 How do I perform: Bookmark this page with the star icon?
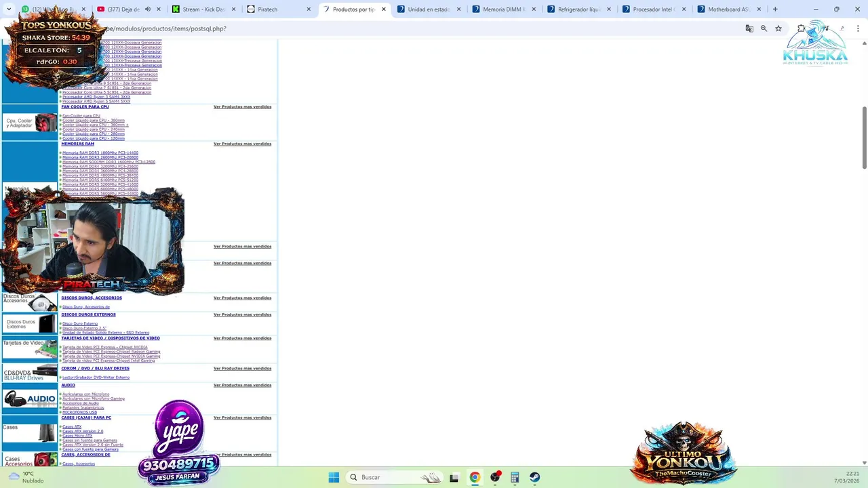click(x=778, y=28)
